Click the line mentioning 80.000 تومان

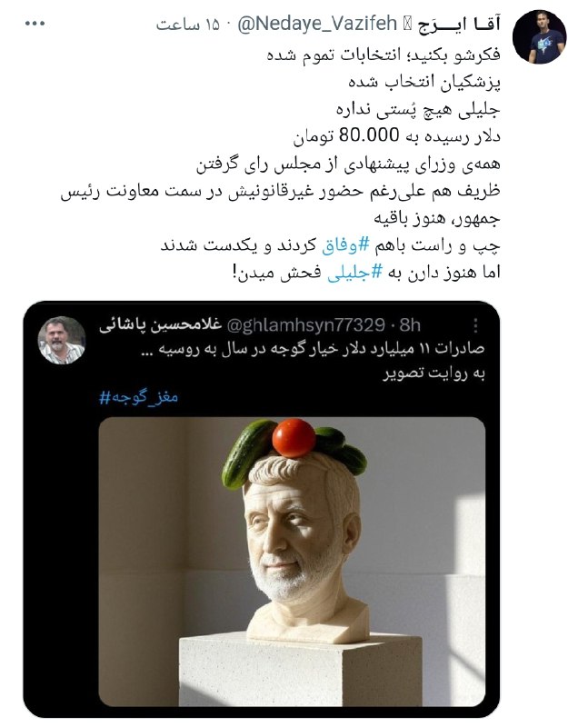(396, 135)
